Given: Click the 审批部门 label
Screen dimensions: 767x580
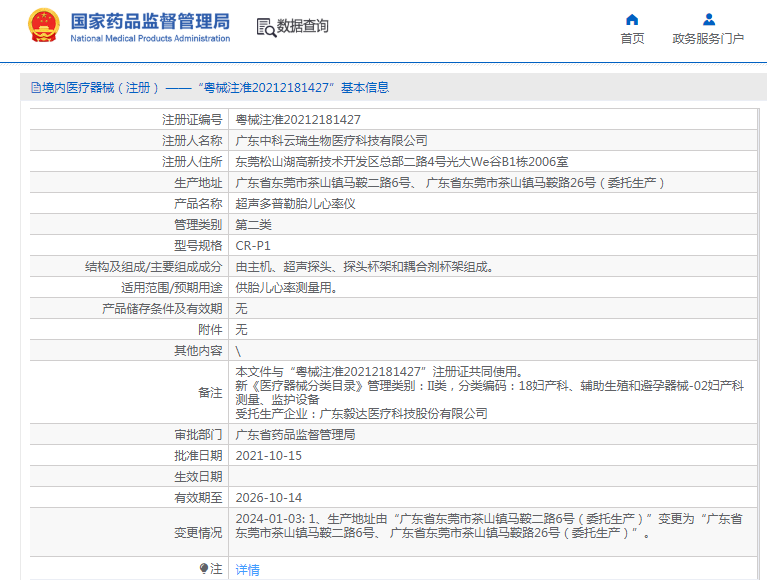Looking at the screenshot, I should pyautogui.click(x=198, y=435).
